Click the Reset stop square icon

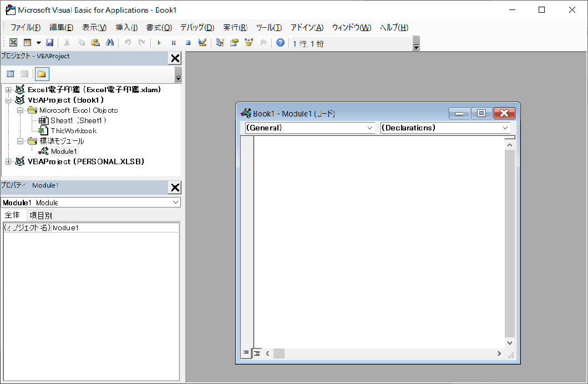click(x=187, y=43)
